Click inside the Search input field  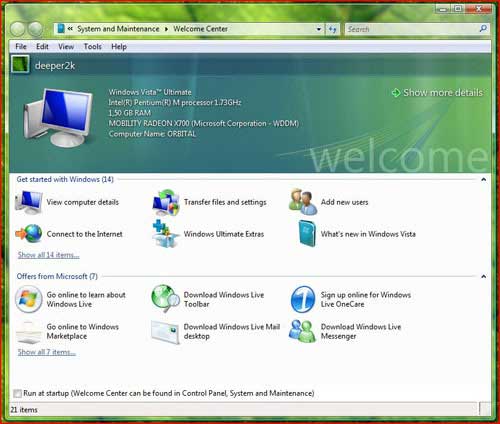coord(412,29)
